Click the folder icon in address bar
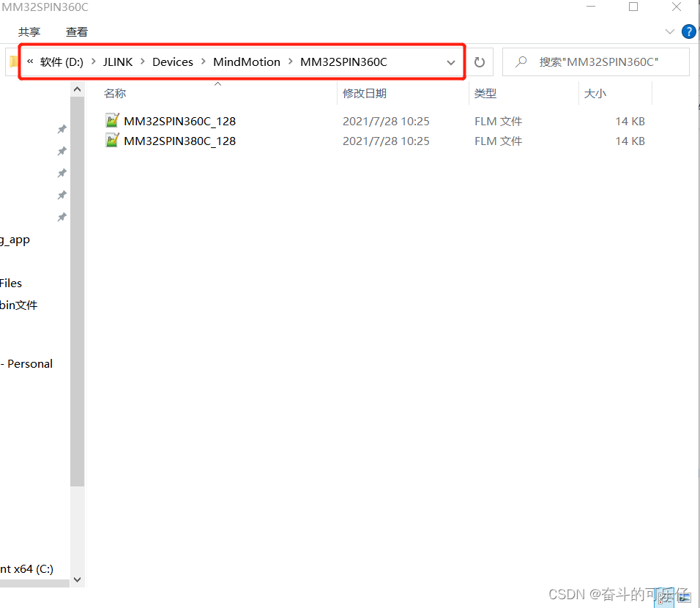 point(13,62)
